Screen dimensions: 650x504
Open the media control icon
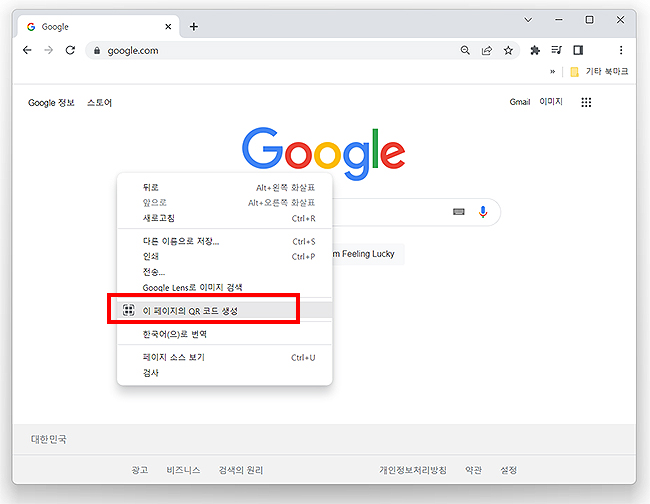point(556,50)
